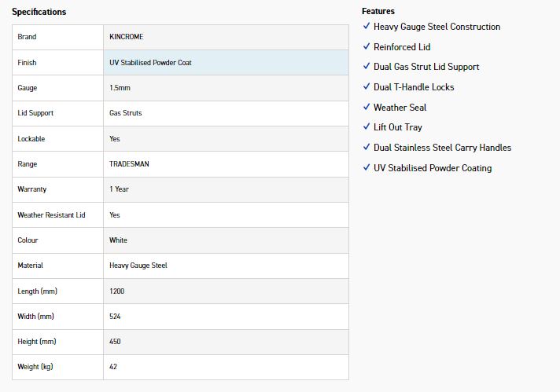Viewport: 560px width, 392px height.
Task: Click the checkmark beside Dual Stainless Steel Carry Handles
Action: [367, 147]
